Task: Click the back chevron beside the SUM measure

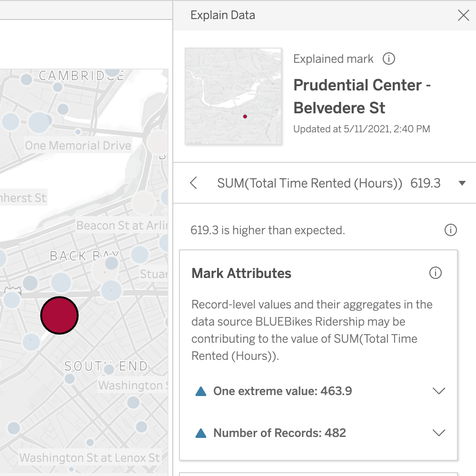Action: click(x=193, y=183)
